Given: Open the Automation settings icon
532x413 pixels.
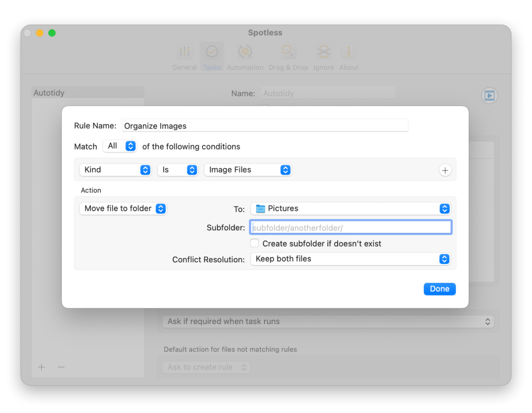Looking at the screenshot, I should pos(245,52).
